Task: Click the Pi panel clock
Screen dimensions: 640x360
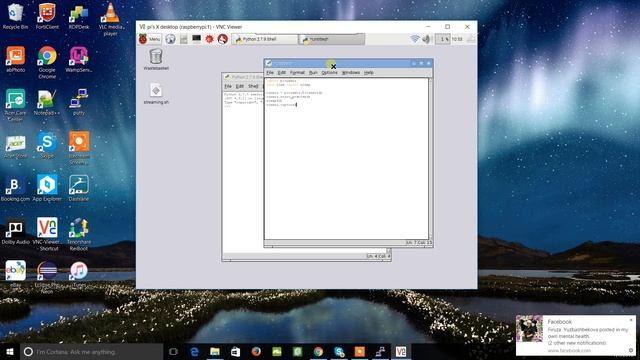Action: [457, 39]
